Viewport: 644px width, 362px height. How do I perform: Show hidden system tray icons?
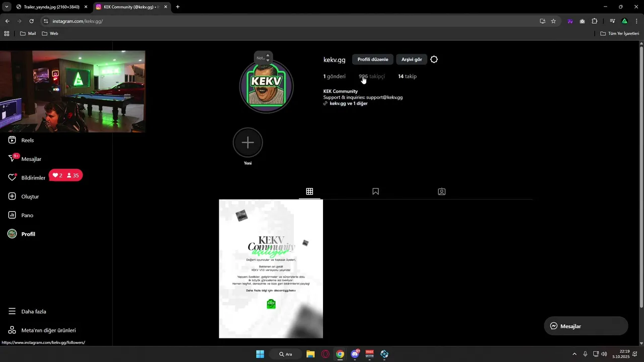(575, 354)
